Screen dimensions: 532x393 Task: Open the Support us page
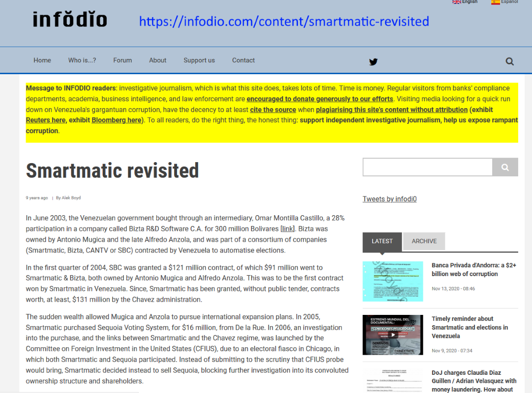199,60
